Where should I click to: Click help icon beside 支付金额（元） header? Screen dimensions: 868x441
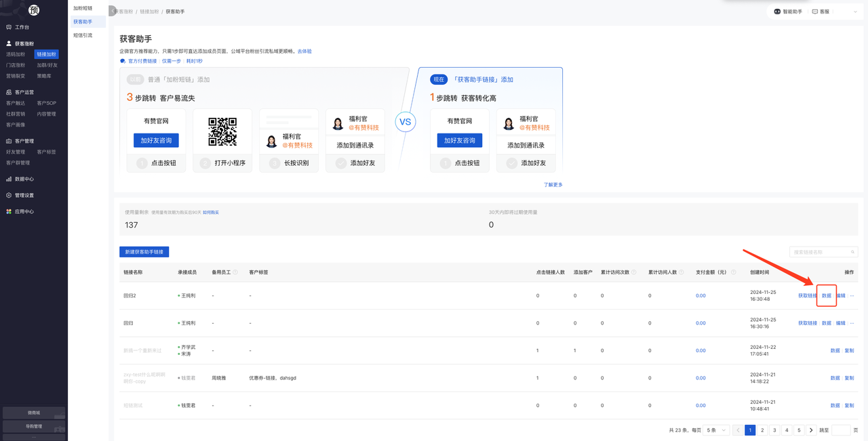tap(733, 272)
